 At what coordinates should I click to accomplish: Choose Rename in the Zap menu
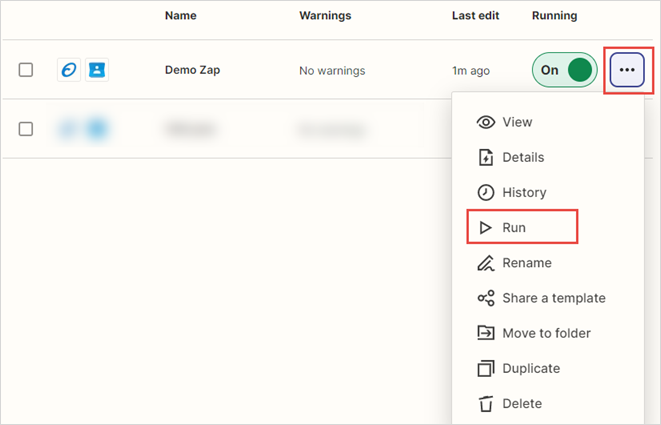point(548,263)
